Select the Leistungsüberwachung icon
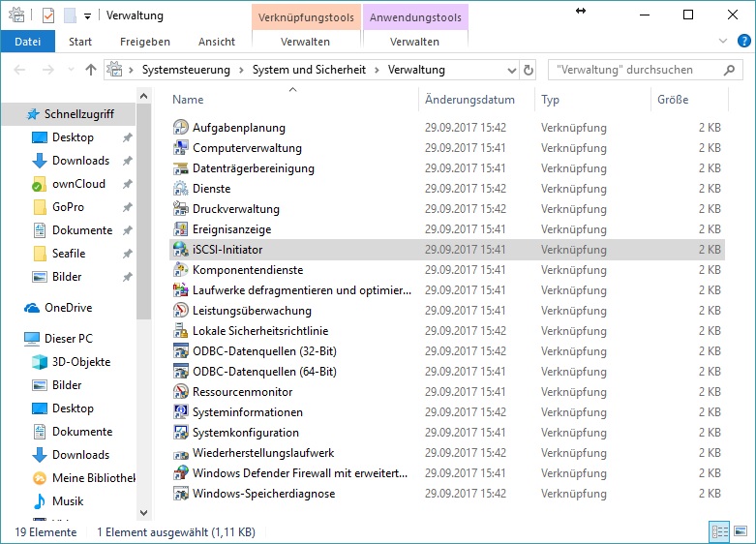 pos(181,310)
